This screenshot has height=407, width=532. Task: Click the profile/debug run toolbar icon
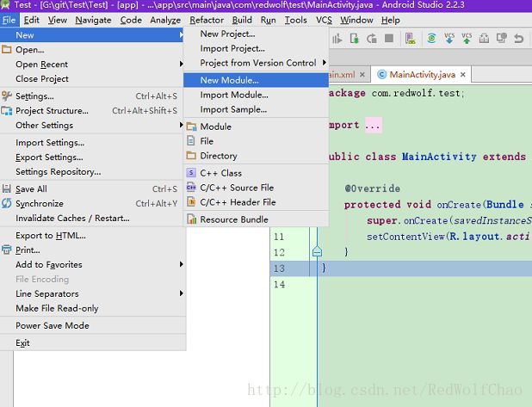coord(337,39)
